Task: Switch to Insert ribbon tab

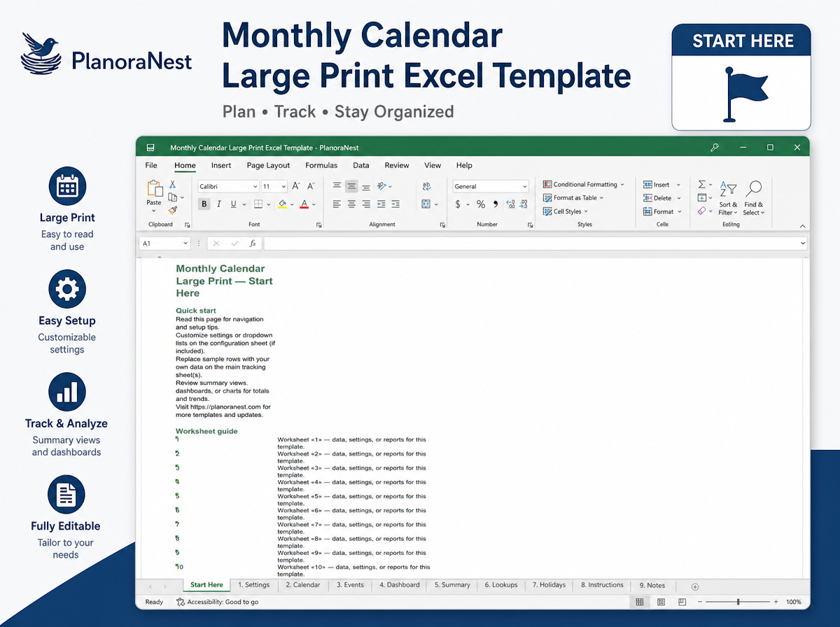Action: tap(221, 166)
